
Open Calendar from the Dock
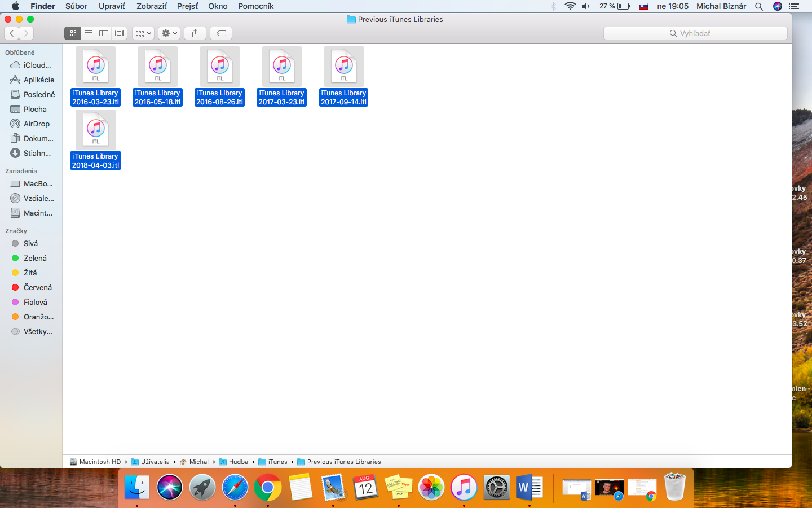(366, 487)
